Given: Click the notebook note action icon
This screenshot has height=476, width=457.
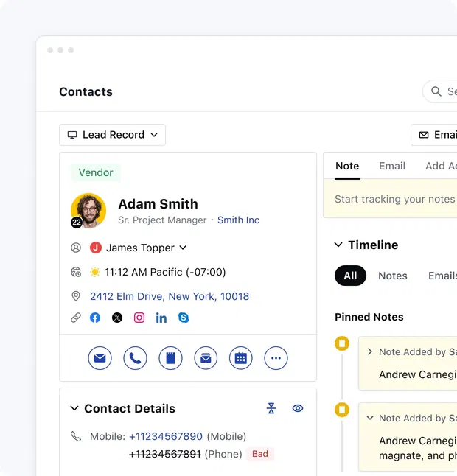Looking at the screenshot, I should [x=170, y=358].
